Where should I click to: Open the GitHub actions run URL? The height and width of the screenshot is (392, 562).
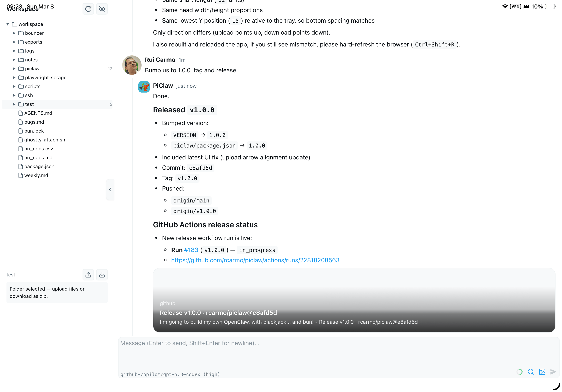pos(255,260)
